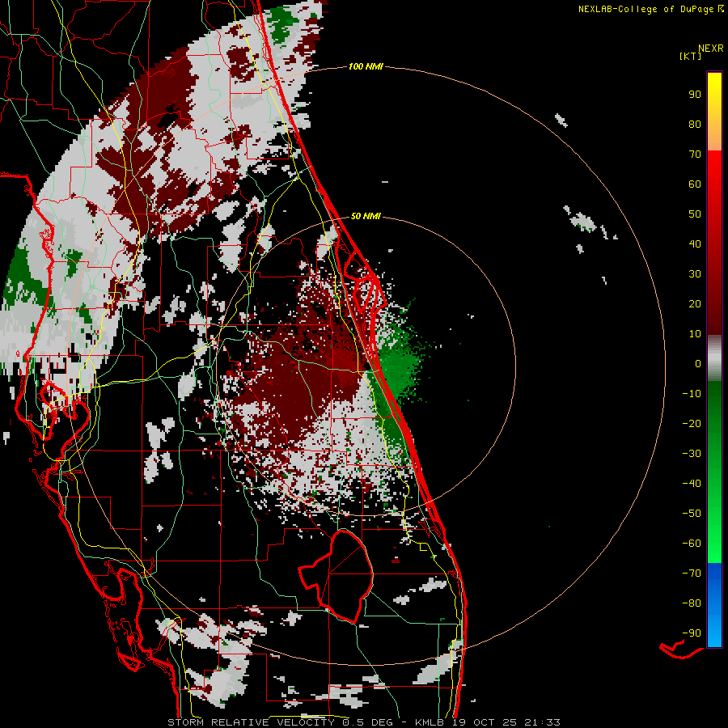Screen dimensions: 728x728
Task: Click the -30 knot scale value
Action: 692,454
